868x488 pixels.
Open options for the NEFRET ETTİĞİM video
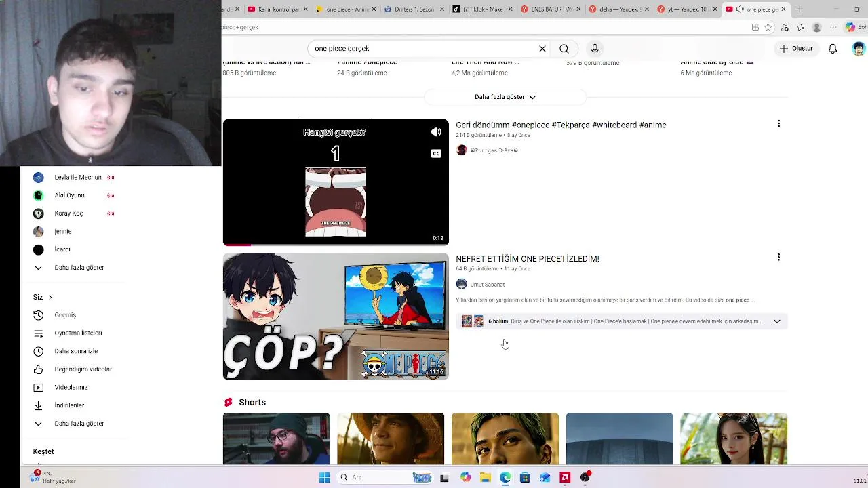pyautogui.click(x=778, y=257)
